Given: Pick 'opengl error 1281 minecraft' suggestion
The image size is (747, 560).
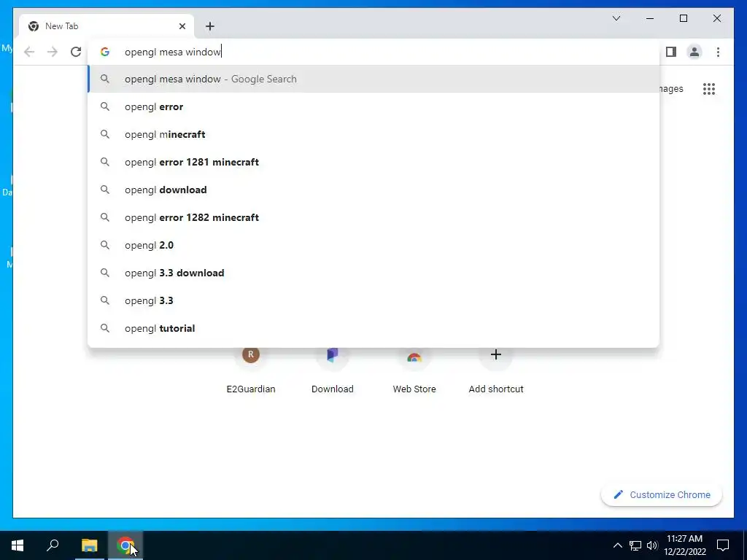Looking at the screenshot, I should (x=373, y=162).
